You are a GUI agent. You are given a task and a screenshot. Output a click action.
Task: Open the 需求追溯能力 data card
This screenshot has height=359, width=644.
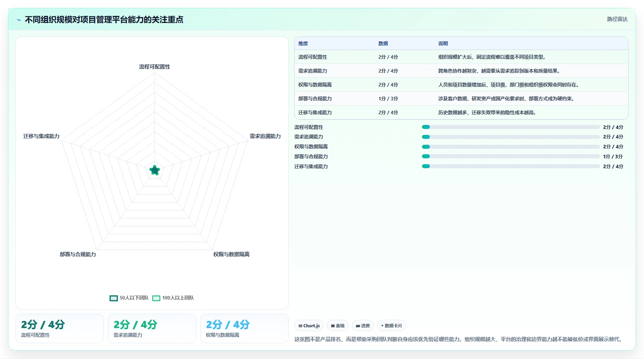point(152,328)
